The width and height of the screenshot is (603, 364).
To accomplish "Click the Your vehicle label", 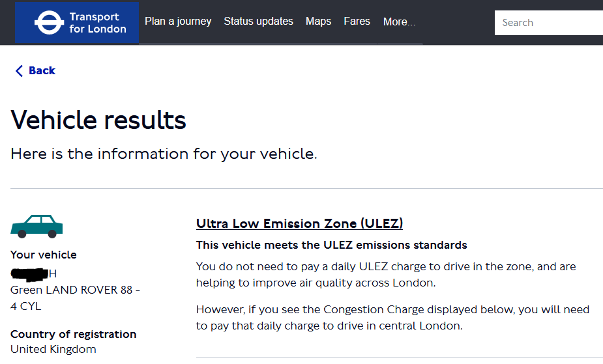I will tap(44, 255).
